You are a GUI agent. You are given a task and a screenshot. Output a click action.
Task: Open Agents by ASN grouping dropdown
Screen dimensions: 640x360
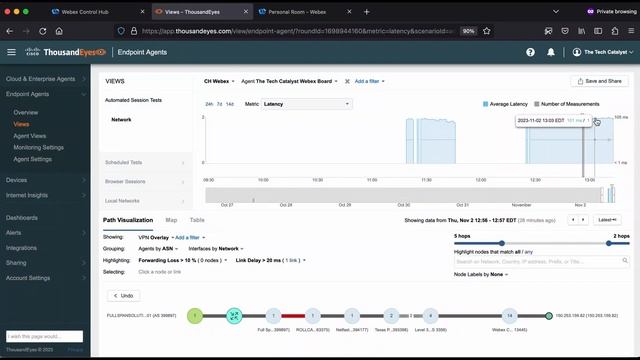coord(158,249)
